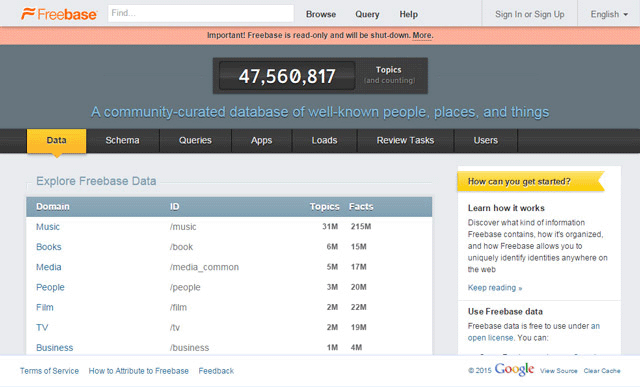Follow the More link in shutdown notice

tap(422, 36)
